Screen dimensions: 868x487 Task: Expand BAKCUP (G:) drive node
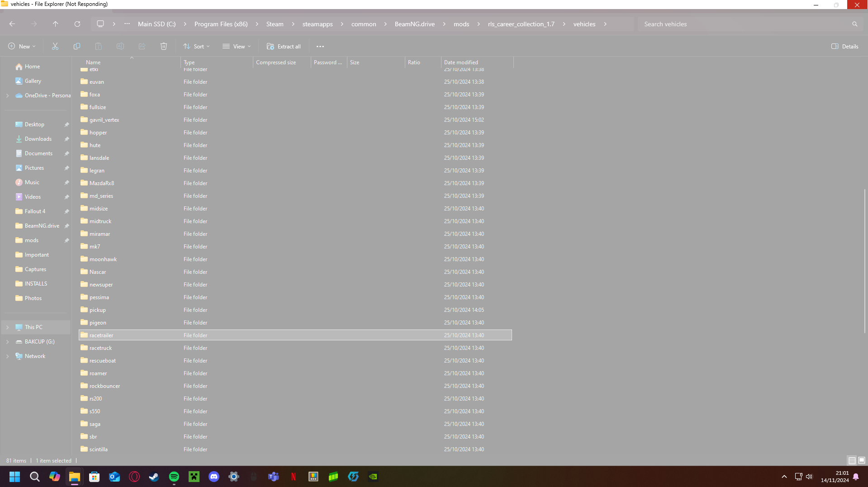[7, 342]
